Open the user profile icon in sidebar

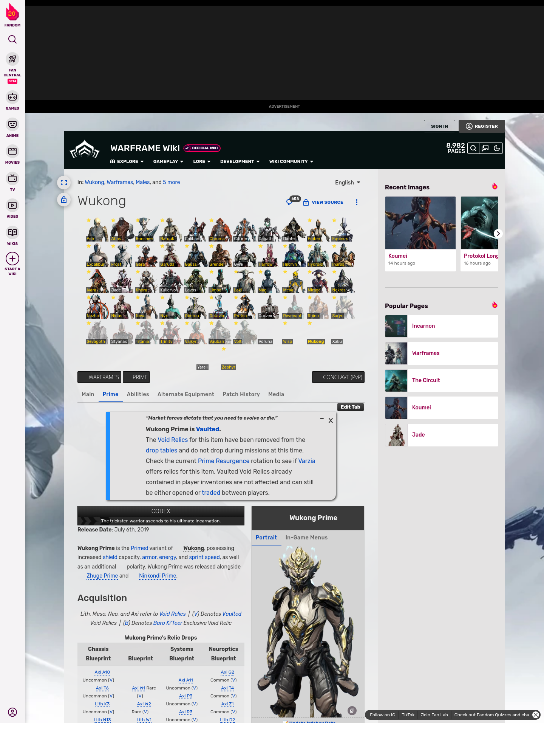pos(12,712)
